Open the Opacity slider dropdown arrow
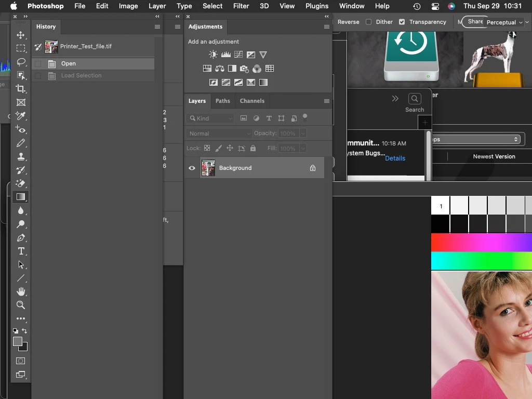 tap(303, 134)
